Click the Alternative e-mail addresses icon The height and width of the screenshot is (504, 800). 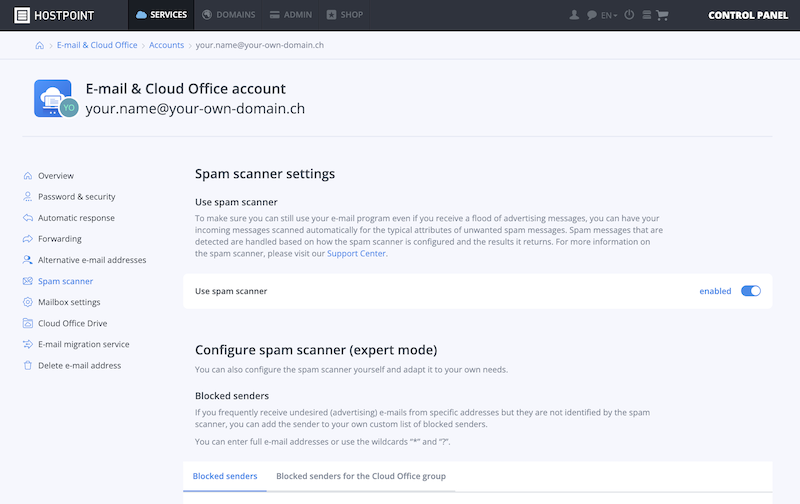(28, 260)
